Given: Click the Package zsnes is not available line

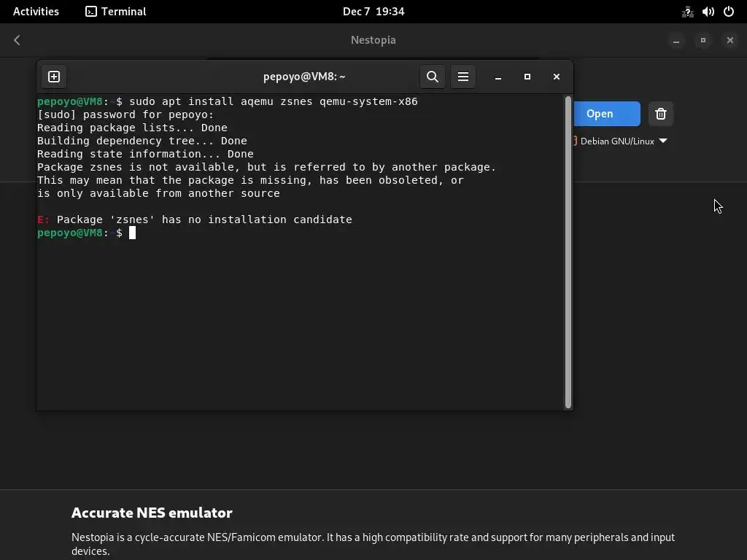Looking at the screenshot, I should (x=267, y=167).
